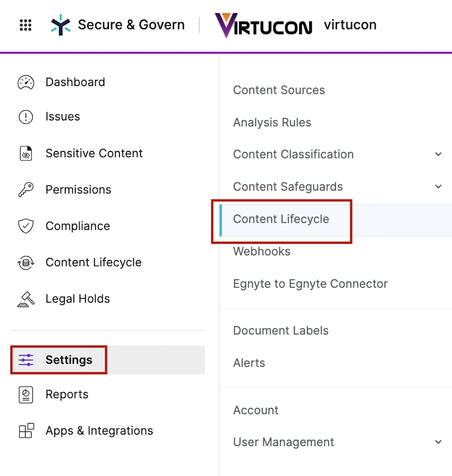Open the app launcher grid icon
The width and height of the screenshot is (452, 476).
[x=26, y=25]
